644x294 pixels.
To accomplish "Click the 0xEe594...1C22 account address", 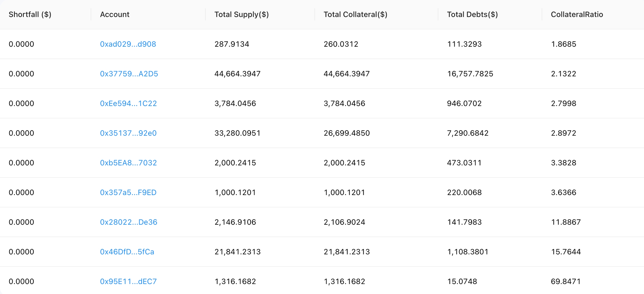I will [128, 103].
